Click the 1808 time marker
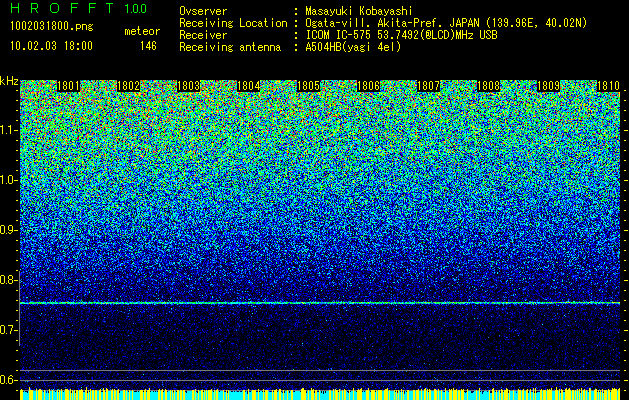 pyautogui.click(x=489, y=86)
